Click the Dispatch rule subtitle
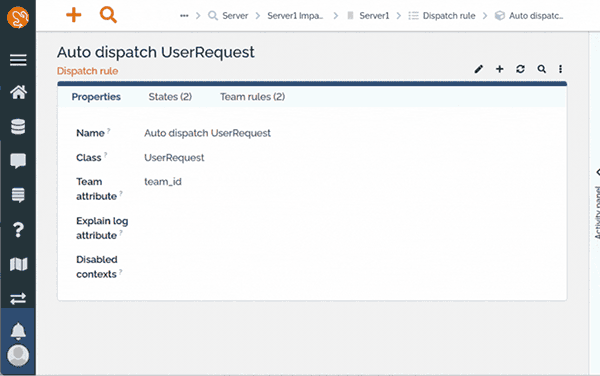Screen dimensions: 600x376 tap(87, 71)
